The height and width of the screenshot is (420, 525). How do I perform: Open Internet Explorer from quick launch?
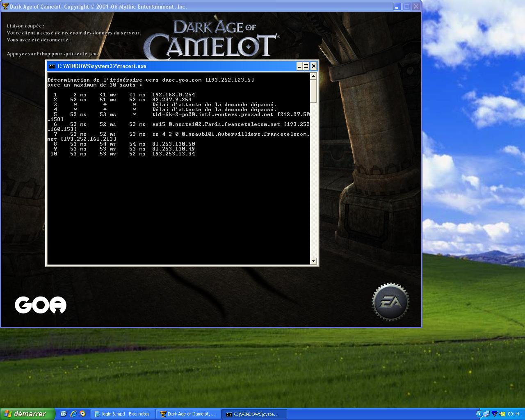(x=73, y=414)
